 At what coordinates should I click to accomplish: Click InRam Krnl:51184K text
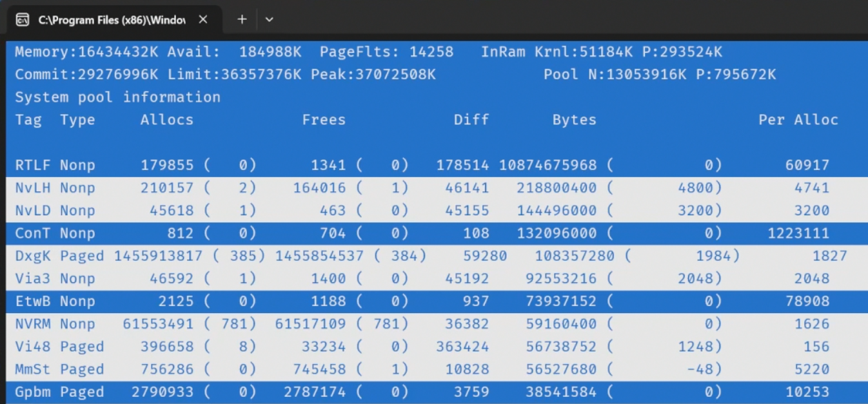557,52
